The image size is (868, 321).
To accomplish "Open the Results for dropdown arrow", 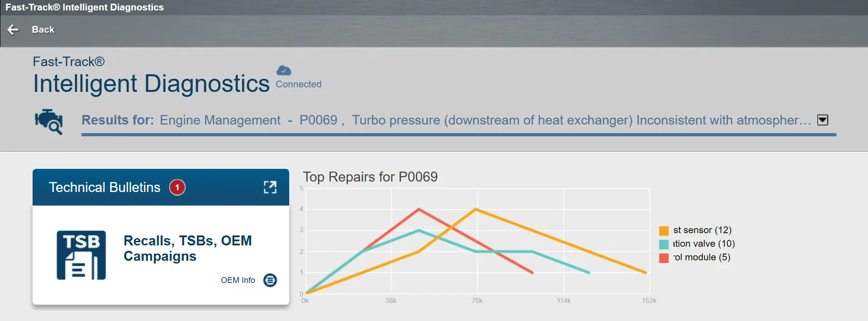I will pos(823,120).
